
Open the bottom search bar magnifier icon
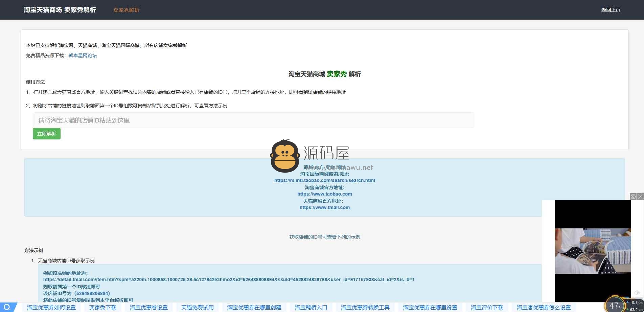[x=7, y=307]
